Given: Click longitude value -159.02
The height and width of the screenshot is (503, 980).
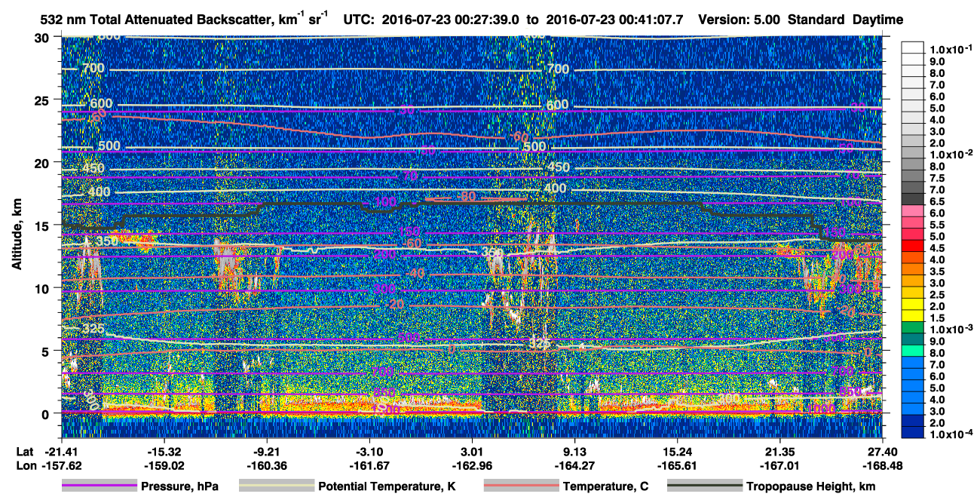Looking at the screenshot, I should tap(164, 465).
